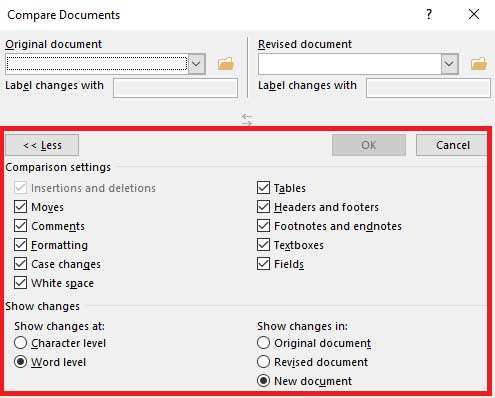
Task: Swap documents using the double-arrow icon
Action: pyautogui.click(x=247, y=119)
